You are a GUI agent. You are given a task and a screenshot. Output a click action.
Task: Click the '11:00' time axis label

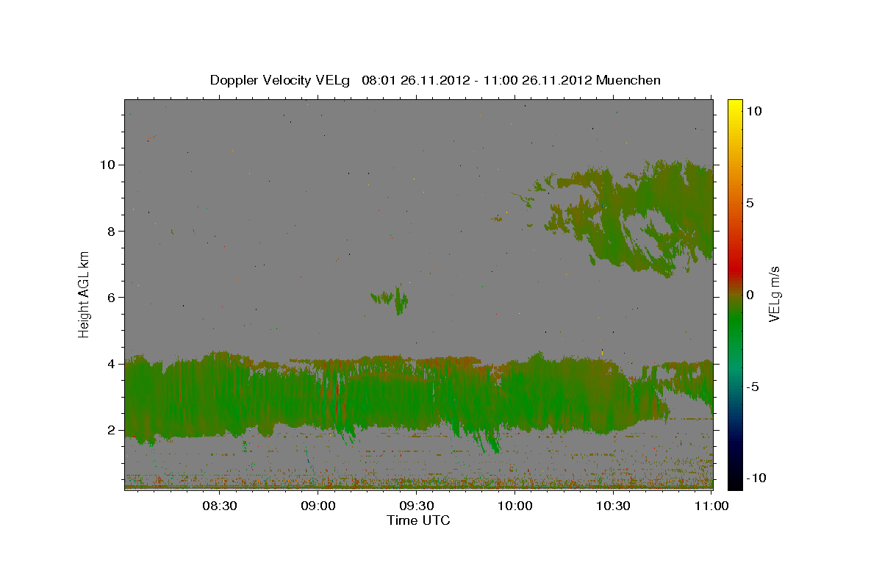coord(711,506)
